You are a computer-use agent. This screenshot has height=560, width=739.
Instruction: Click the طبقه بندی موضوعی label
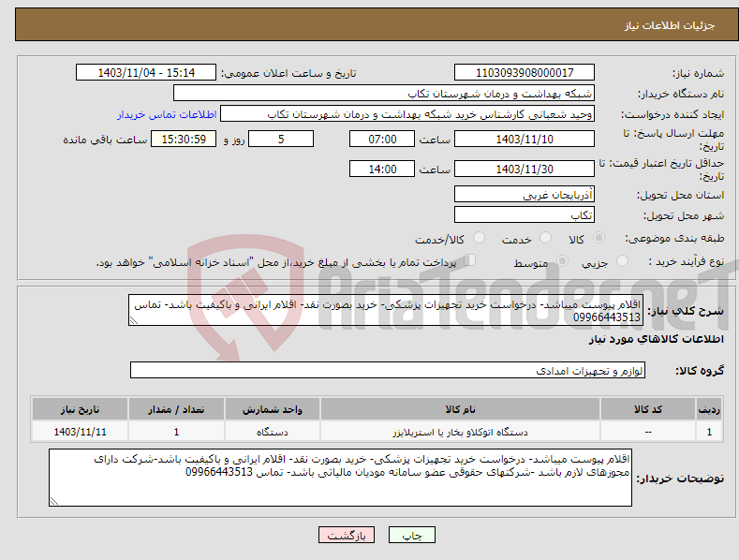point(674,239)
